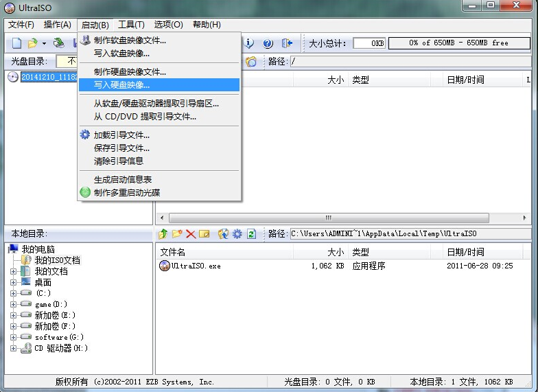Click the local 路径 field with C:\Users path

(410, 233)
